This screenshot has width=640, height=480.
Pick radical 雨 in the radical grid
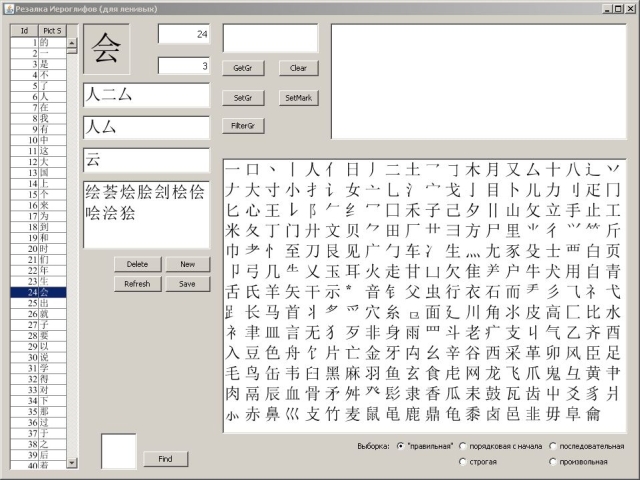tap(413, 333)
